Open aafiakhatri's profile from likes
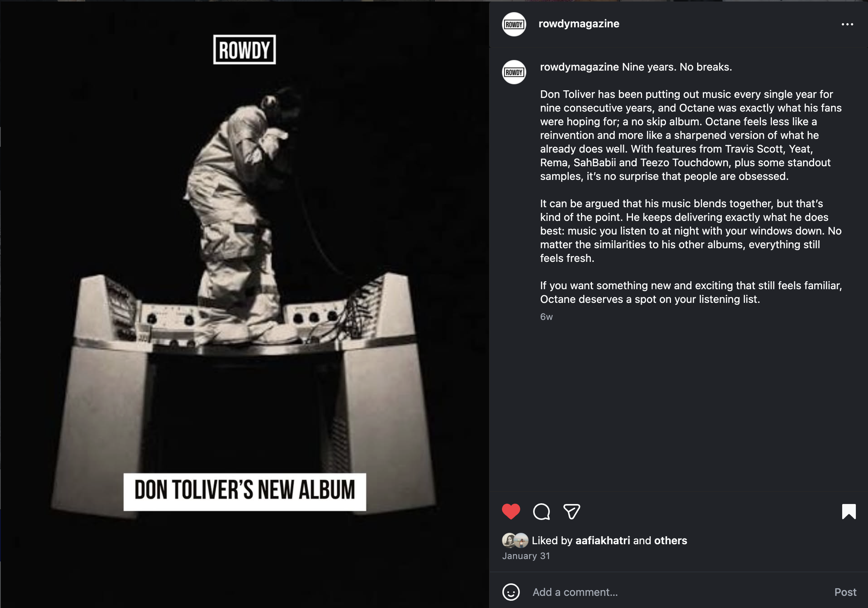 point(603,540)
